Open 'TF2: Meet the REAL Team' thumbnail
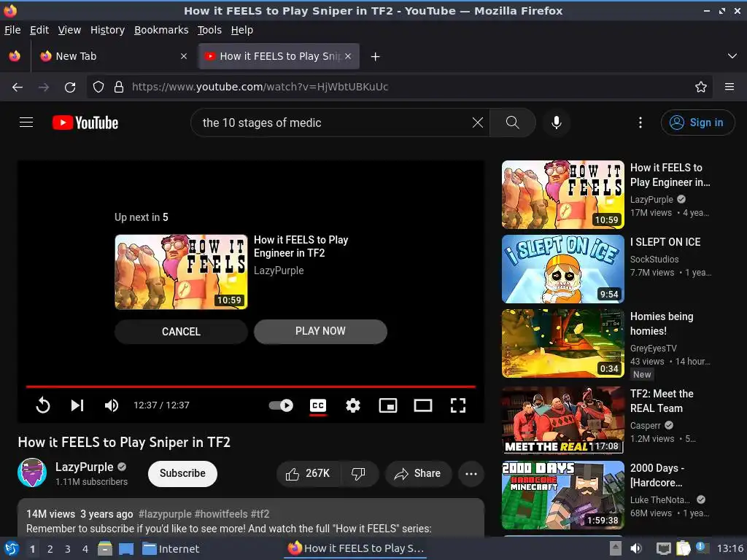 pyautogui.click(x=562, y=419)
